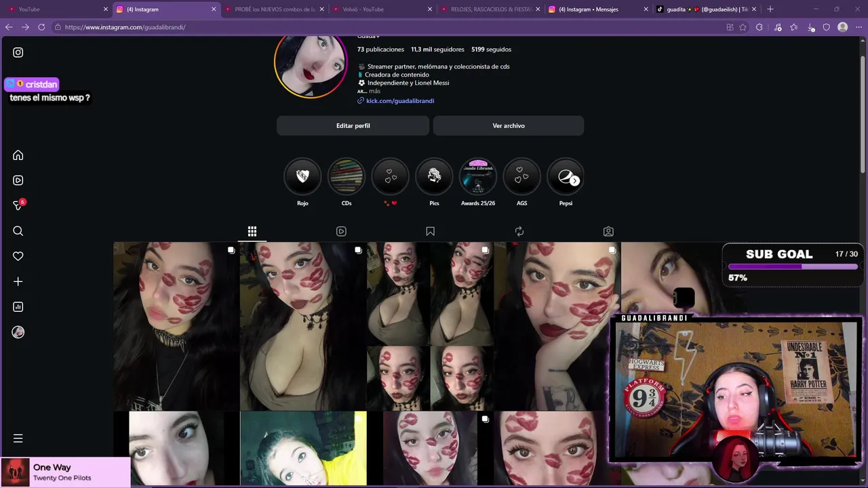Expand bio with 'más'
This screenshot has height=488, width=868.
[x=374, y=91]
